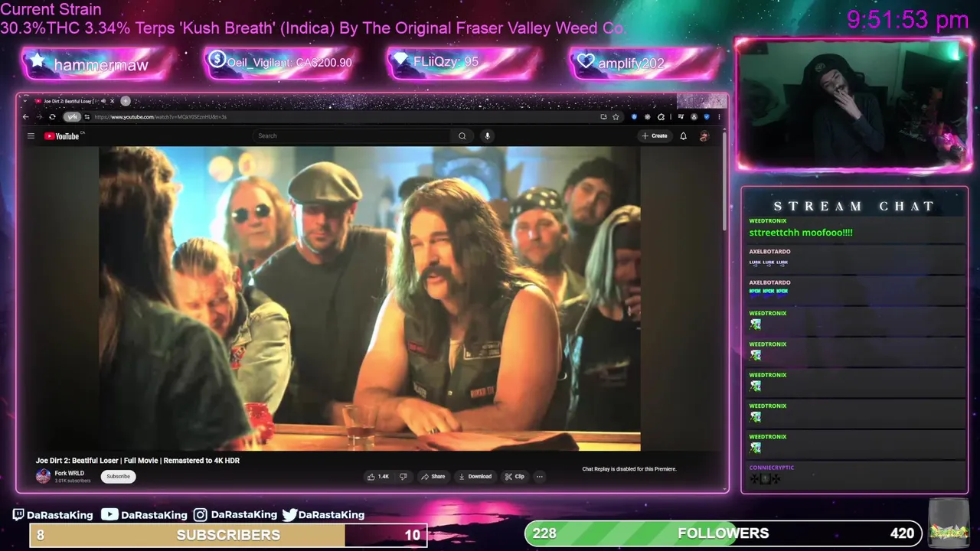Viewport: 980px width, 551px height.
Task: Go back in the browser
Action: 25,117
